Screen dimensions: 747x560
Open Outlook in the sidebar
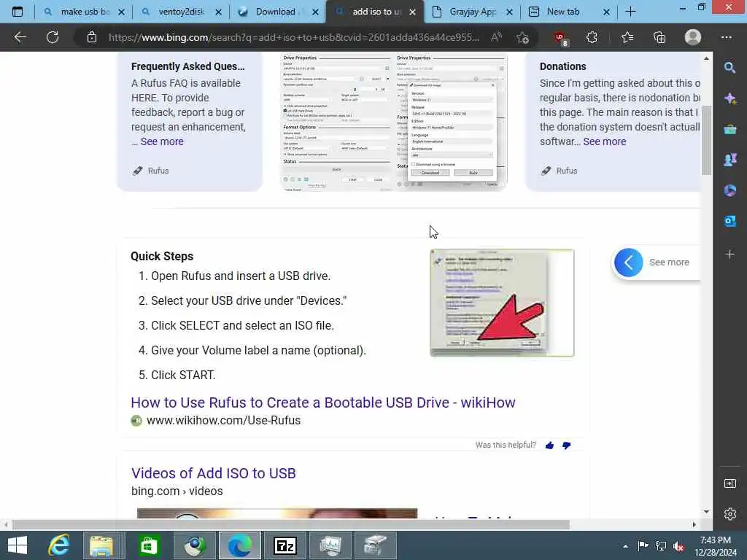729,221
